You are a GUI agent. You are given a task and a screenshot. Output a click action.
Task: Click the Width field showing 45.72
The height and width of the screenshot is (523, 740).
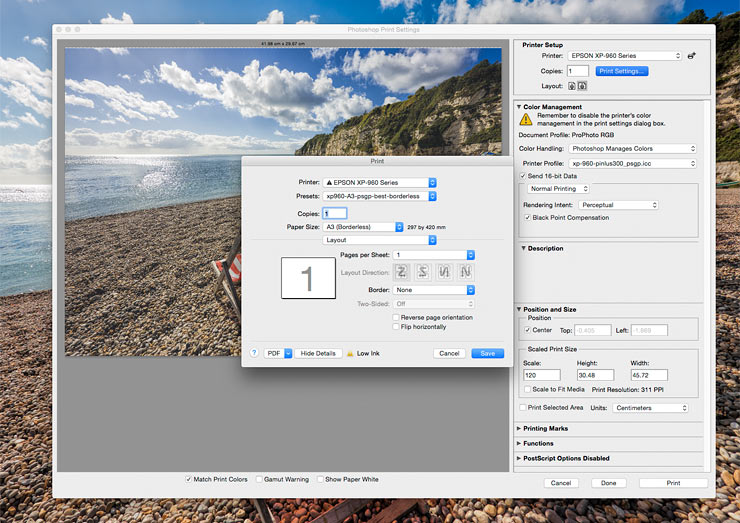[649, 375]
